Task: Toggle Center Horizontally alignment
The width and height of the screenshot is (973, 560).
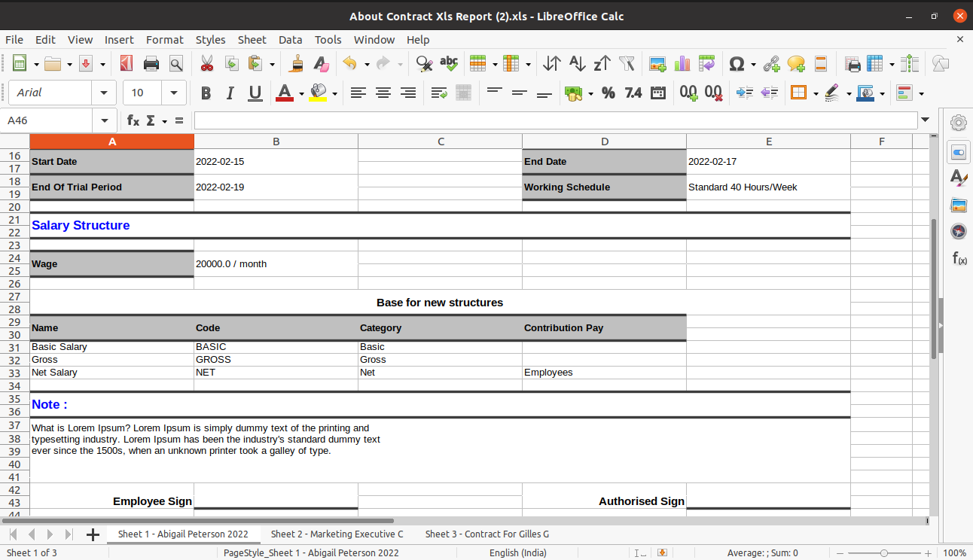Action: pyautogui.click(x=383, y=93)
